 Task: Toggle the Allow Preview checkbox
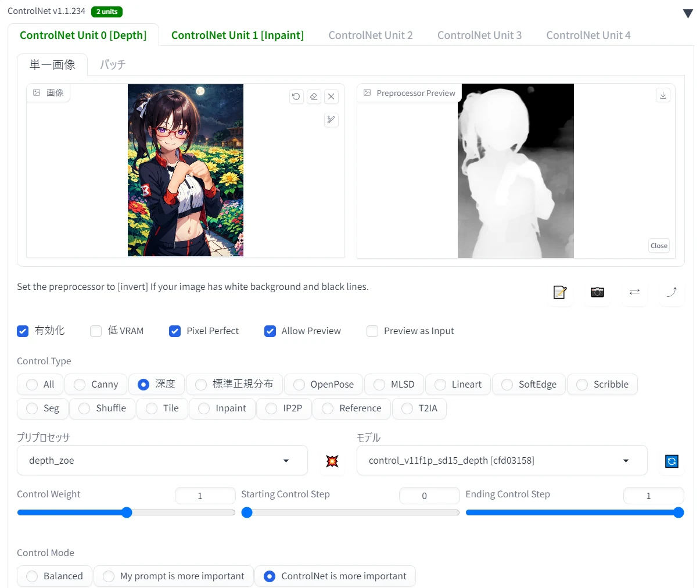pyautogui.click(x=270, y=331)
